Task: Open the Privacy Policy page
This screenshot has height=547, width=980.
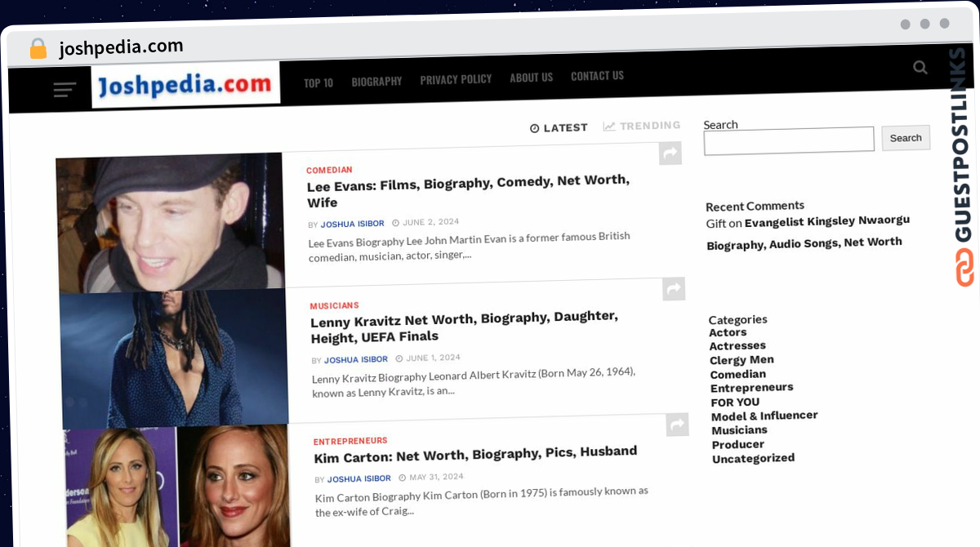Action: pyautogui.click(x=456, y=80)
